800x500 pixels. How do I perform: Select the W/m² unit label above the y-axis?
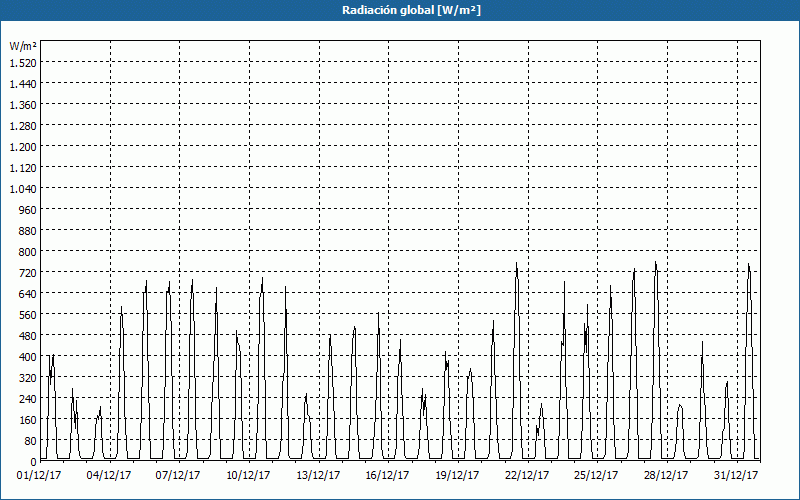click(x=23, y=46)
